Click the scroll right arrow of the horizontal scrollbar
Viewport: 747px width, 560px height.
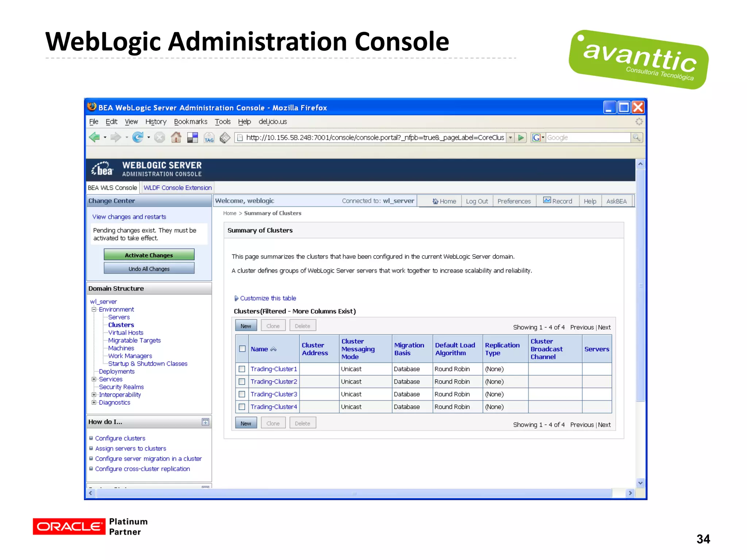(x=630, y=493)
